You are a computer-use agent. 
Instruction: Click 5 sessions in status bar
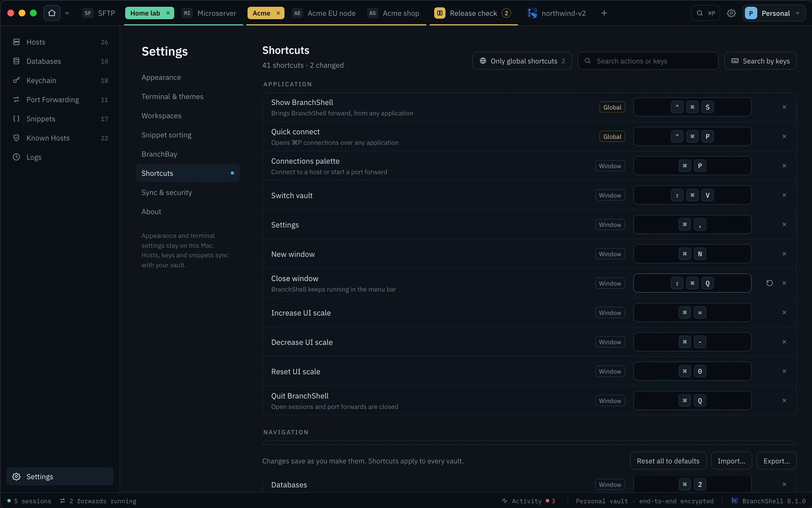(x=29, y=501)
